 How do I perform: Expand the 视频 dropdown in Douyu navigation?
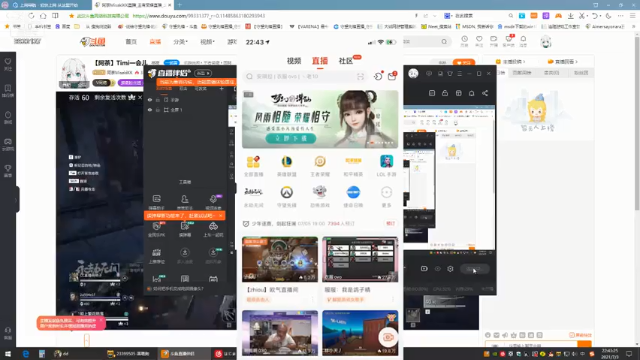point(207,42)
